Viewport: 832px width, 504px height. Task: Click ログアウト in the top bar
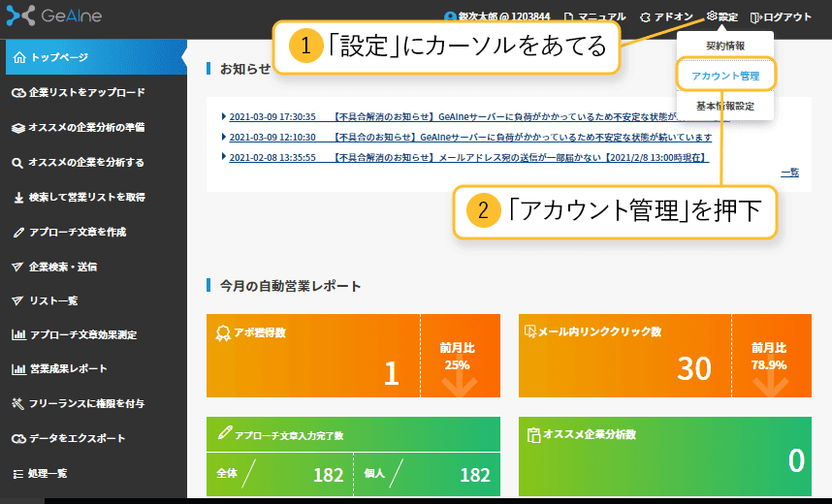click(787, 17)
